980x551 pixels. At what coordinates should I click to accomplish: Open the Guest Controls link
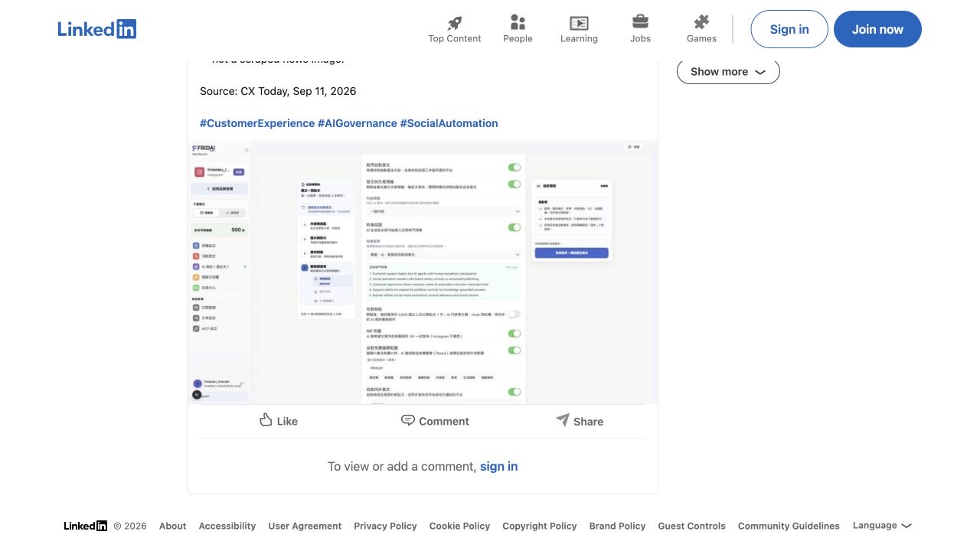(x=691, y=526)
